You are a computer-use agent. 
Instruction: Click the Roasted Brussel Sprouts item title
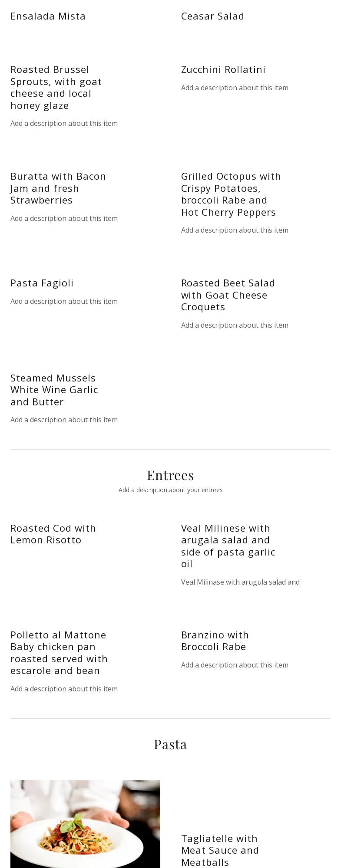(x=56, y=87)
